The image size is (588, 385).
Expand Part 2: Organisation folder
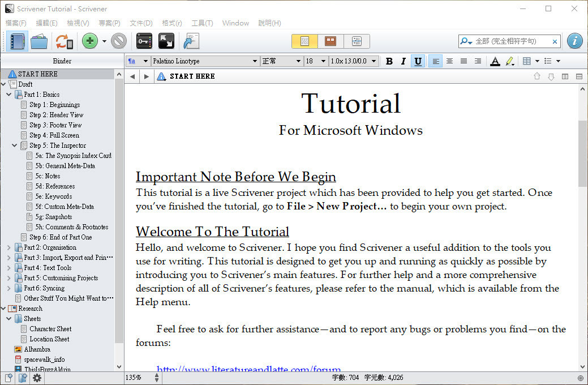click(9, 247)
